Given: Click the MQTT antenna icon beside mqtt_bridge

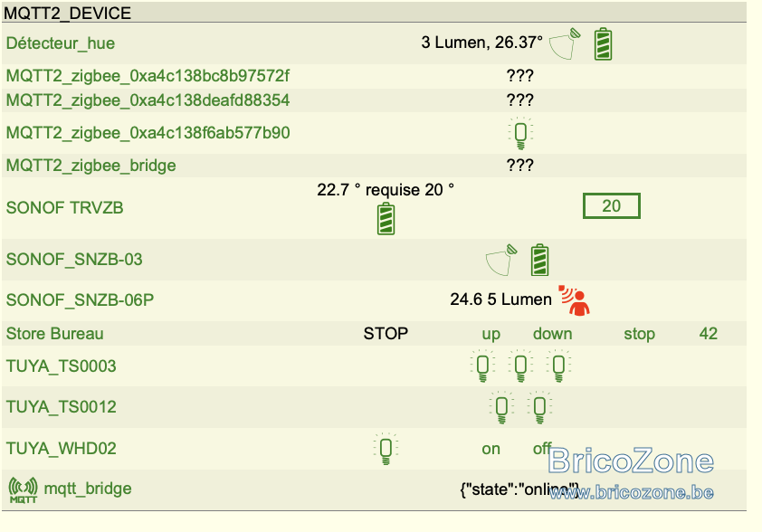Looking at the screenshot, I should 23,490.
